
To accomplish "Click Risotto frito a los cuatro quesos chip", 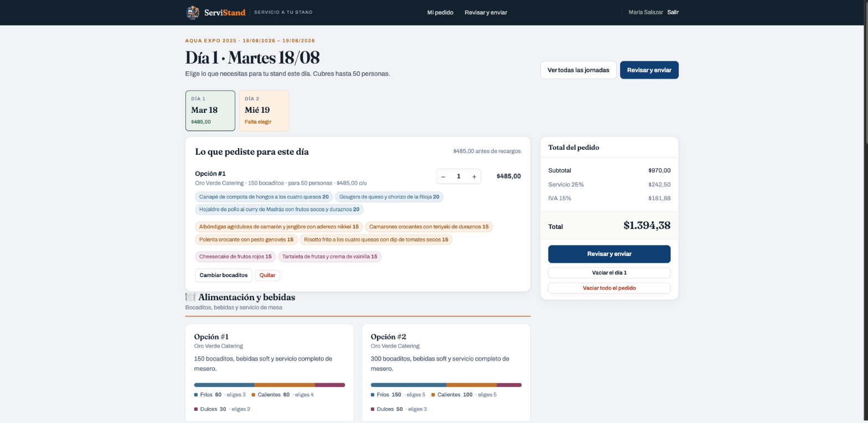I will (x=376, y=239).
